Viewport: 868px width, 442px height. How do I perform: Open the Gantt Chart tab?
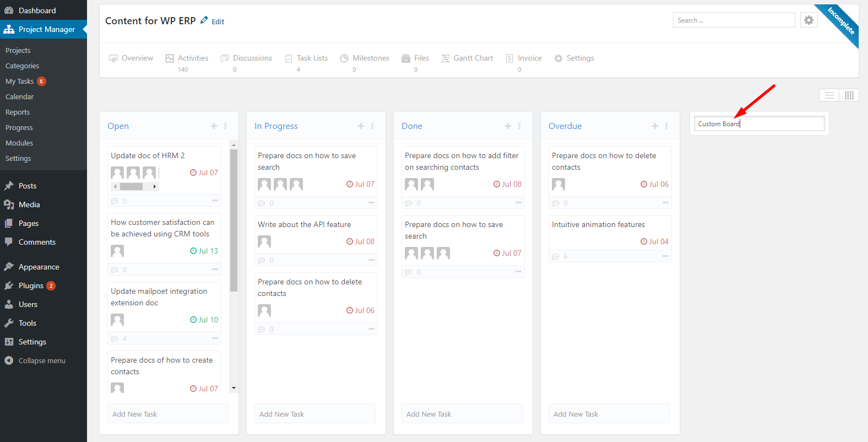(x=467, y=58)
